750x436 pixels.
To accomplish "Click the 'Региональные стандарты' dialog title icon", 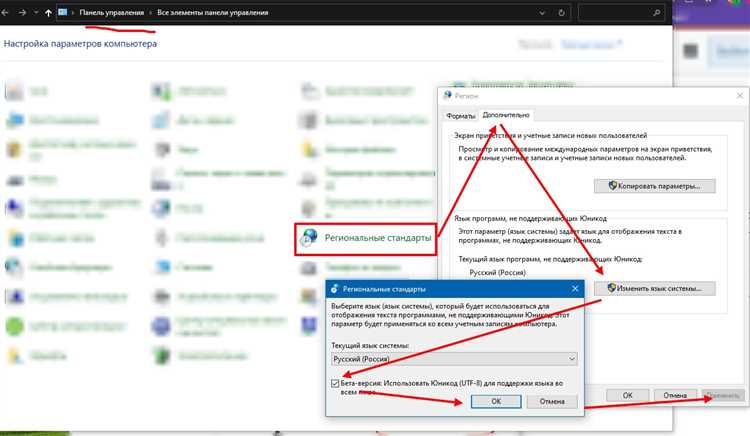I will (334, 289).
